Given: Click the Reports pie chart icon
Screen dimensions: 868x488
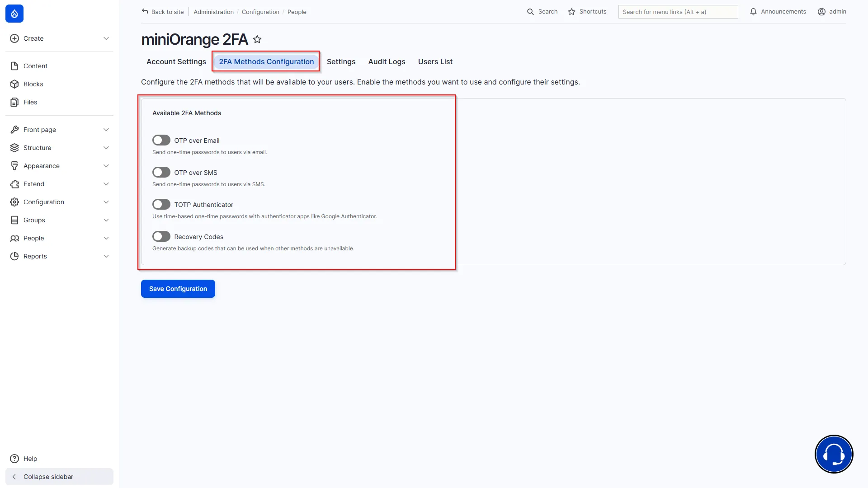Looking at the screenshot, I should [x=14, y=256].
